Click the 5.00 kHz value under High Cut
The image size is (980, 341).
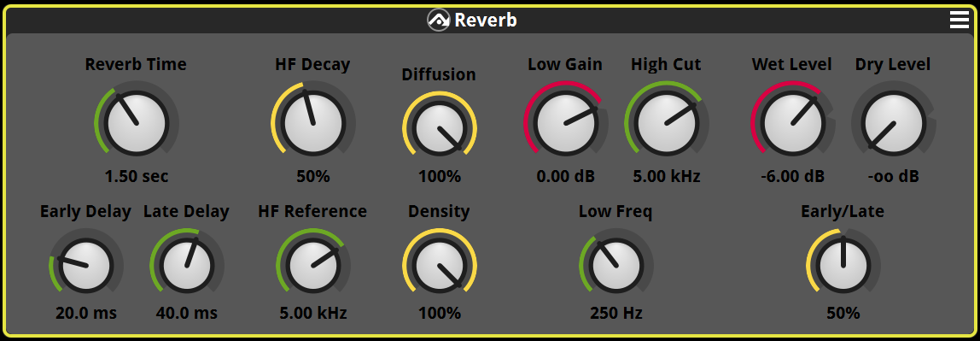point(667,176)
